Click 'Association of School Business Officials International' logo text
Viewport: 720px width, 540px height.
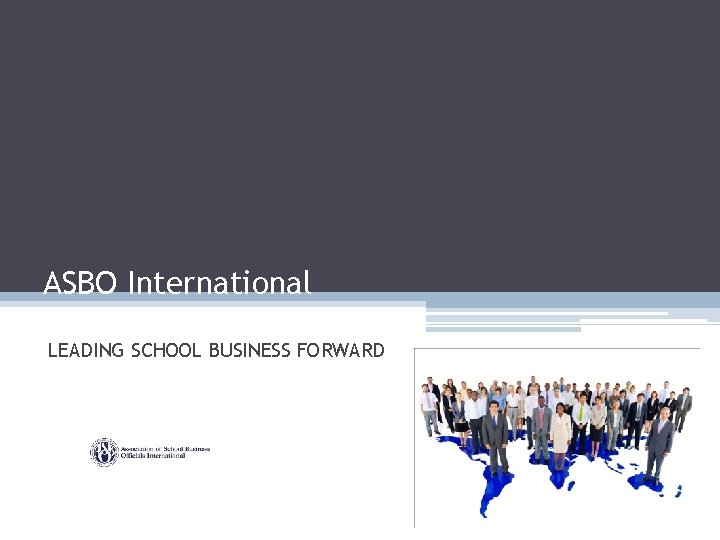pos(165,452)
